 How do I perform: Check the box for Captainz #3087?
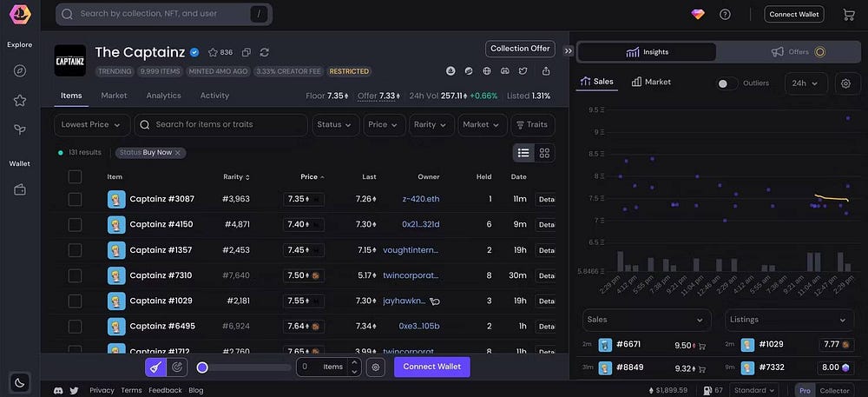click(75, 199)
